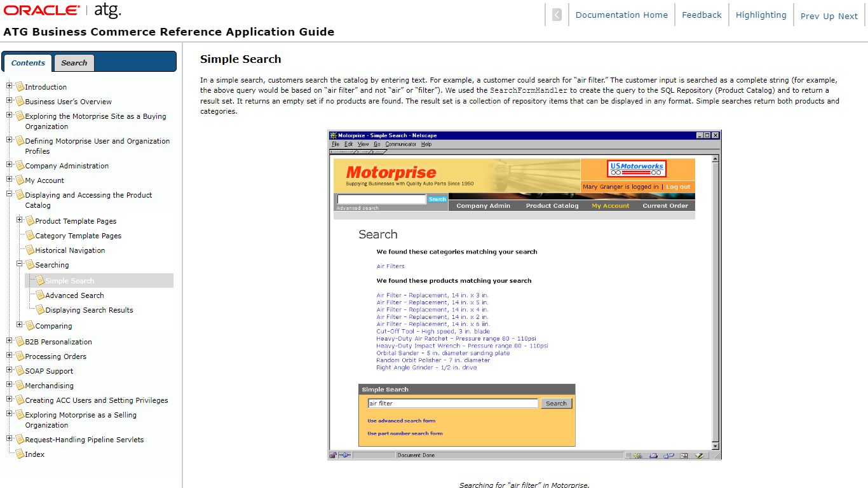The width and height of the screenshot is (868, 488).
Task: Click the page icon next to Advanced Search
Action: (40, 295)
